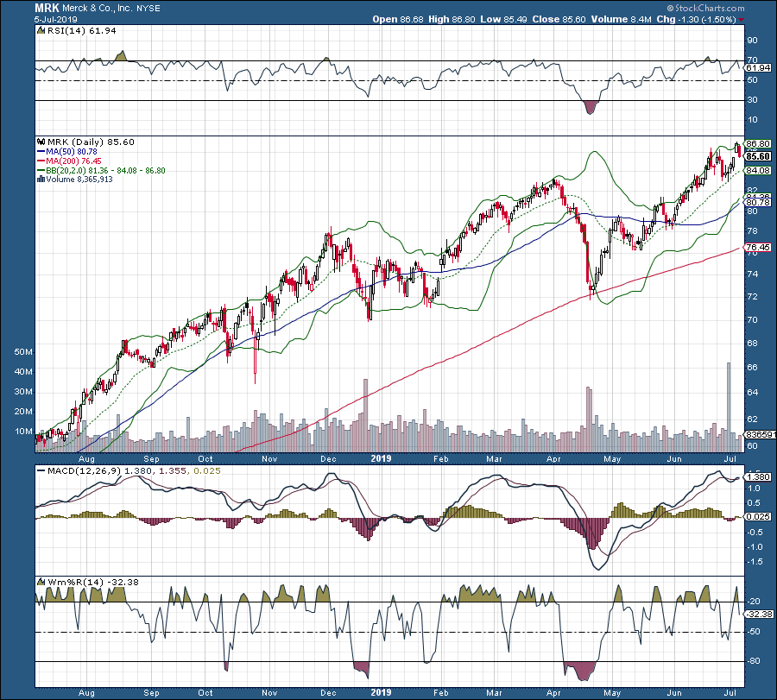Click the 'Merck & Co., Inc.' company name

coord(98,8)
